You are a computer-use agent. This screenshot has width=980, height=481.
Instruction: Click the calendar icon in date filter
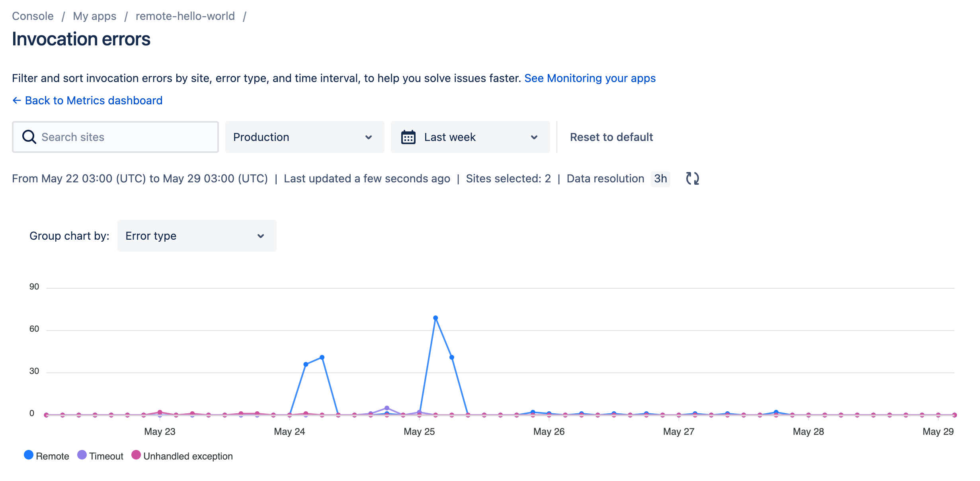pyautogui.click(x=408, y=137)
